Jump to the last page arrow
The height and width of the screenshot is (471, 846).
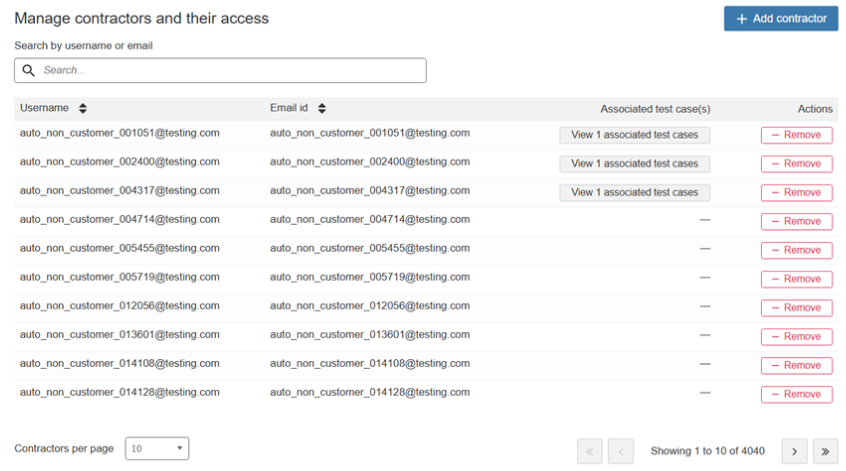pos(826,451)
